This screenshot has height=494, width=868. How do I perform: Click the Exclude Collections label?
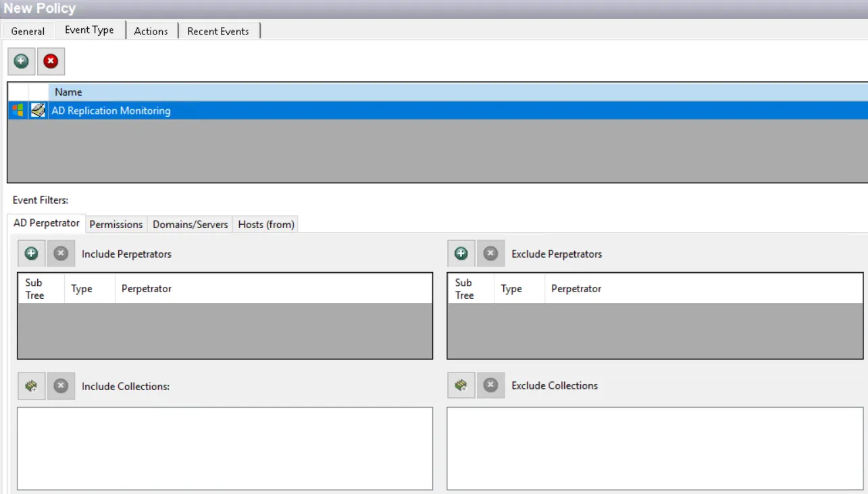tap(555, 385)
